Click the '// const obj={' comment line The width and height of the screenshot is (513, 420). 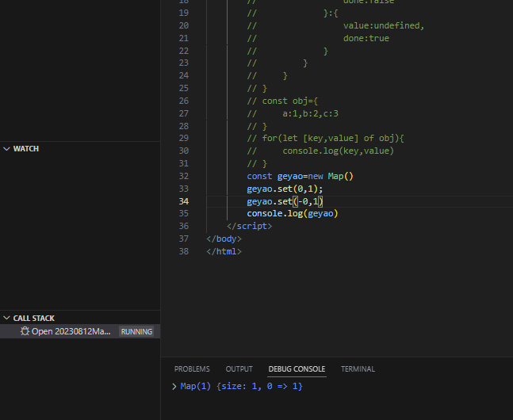pyautogui.click(x=282, y=101)
